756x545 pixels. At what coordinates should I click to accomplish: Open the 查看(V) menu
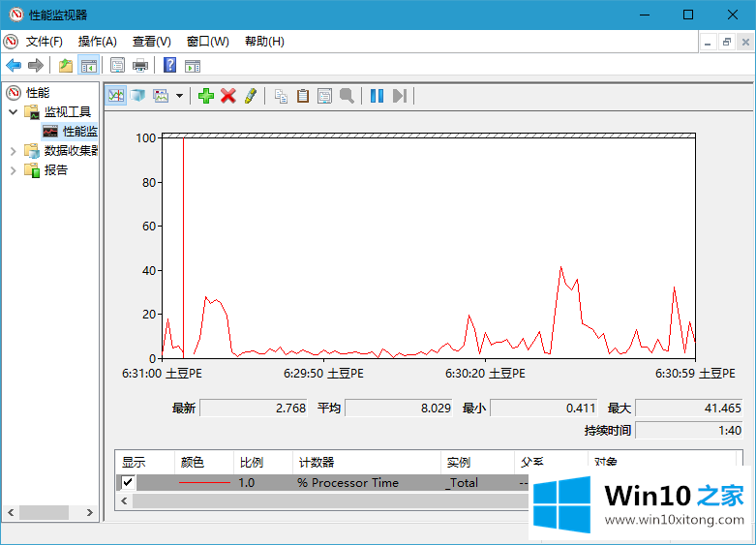[152, 42]
